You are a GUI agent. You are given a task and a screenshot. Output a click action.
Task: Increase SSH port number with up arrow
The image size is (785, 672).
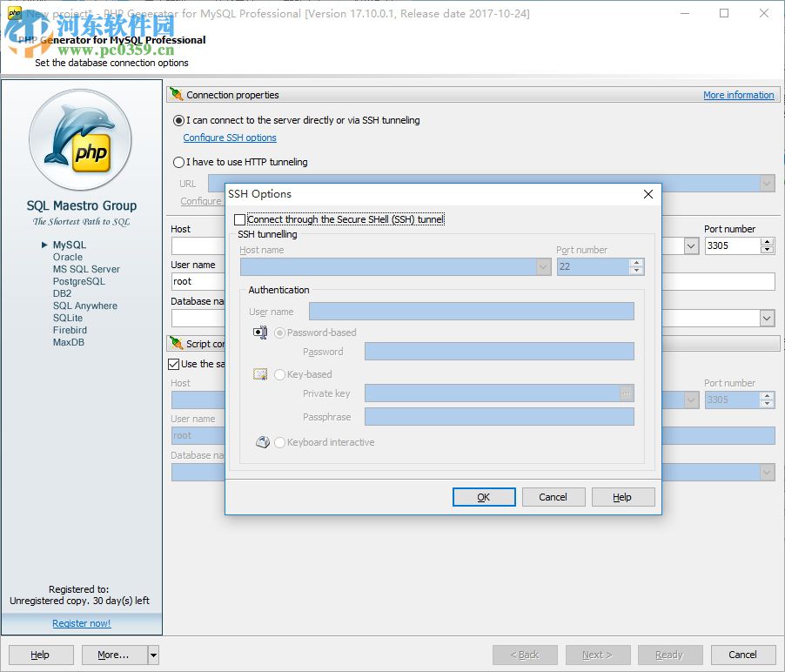634,262
